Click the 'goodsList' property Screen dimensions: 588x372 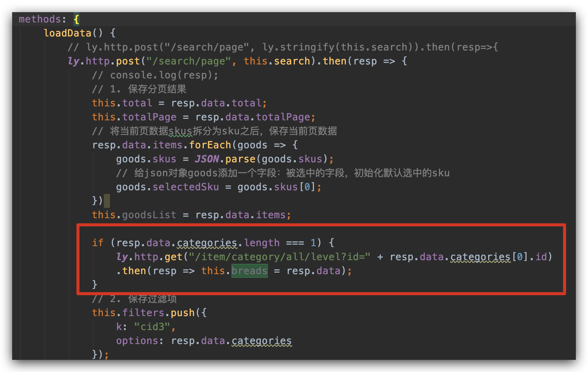coord(149,215)
